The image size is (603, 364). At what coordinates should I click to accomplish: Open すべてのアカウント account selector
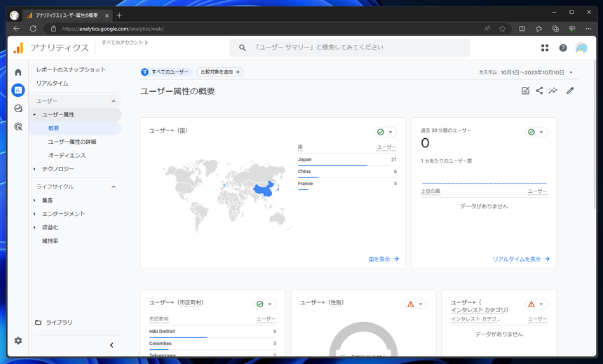tap(125, 42)
